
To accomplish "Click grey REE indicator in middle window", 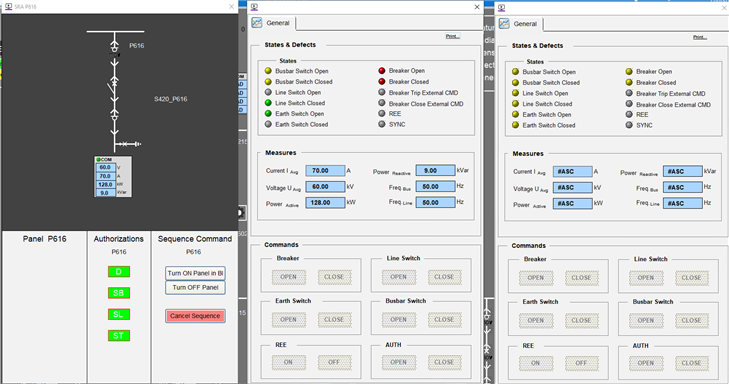I will pyautogui.click(x=382, y=113).
